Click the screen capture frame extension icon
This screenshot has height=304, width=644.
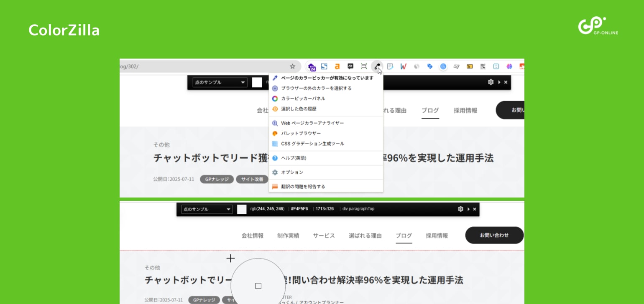click(364, 66)
